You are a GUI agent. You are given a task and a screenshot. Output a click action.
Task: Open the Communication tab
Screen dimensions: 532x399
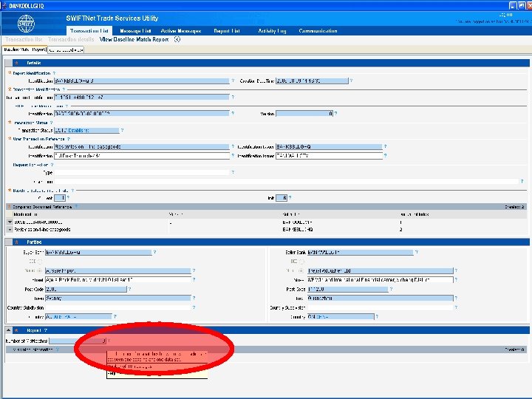pyautogui.click(x=318, y=31)
